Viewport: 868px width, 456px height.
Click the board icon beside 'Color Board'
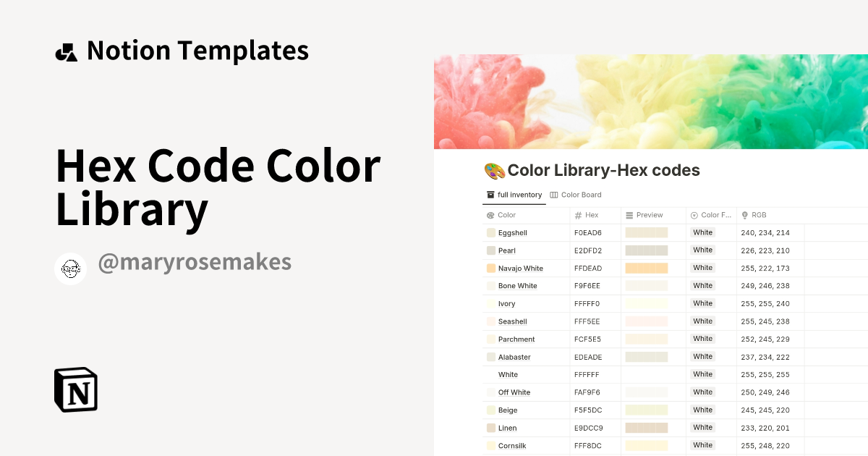(x=553, y=195)
